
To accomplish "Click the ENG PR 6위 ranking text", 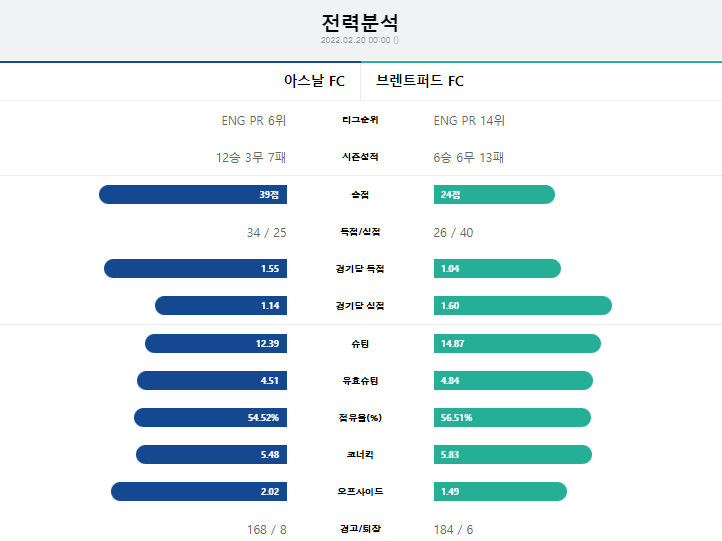I will click(x=254, y=121).
